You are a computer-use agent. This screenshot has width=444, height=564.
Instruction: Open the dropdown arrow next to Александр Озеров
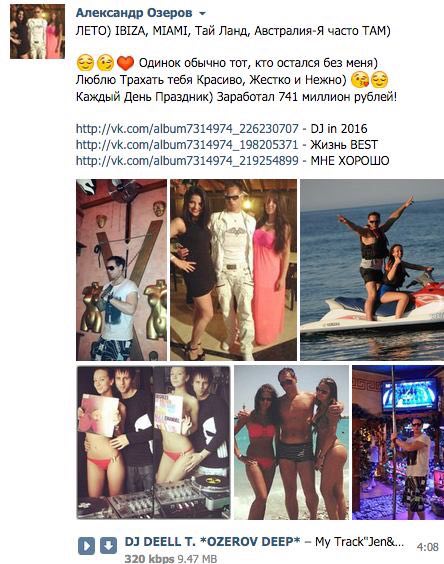click(203, 14)
